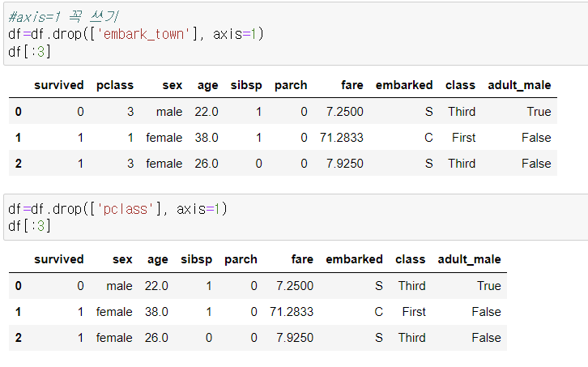Click the code cell dropping 'embark_town'

296,34
